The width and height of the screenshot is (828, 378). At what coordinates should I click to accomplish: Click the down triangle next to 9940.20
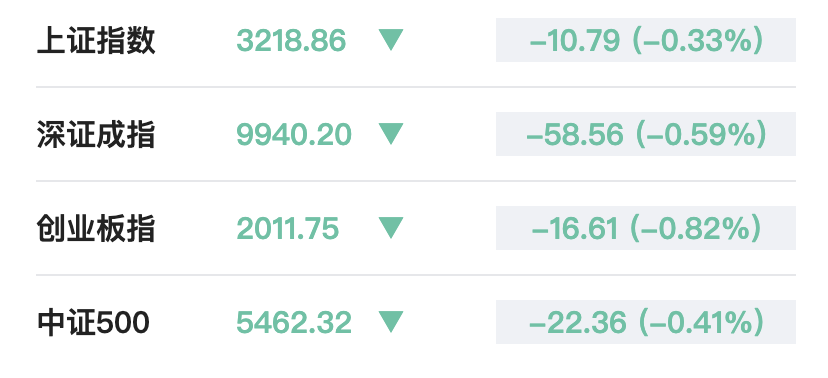(x=391, y=134)
